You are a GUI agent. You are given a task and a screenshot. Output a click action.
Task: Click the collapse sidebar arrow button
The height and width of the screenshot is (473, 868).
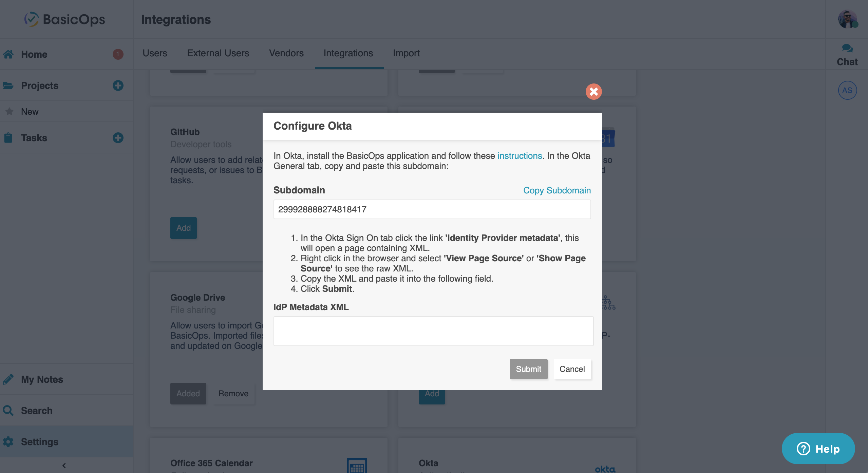point(64,465)
